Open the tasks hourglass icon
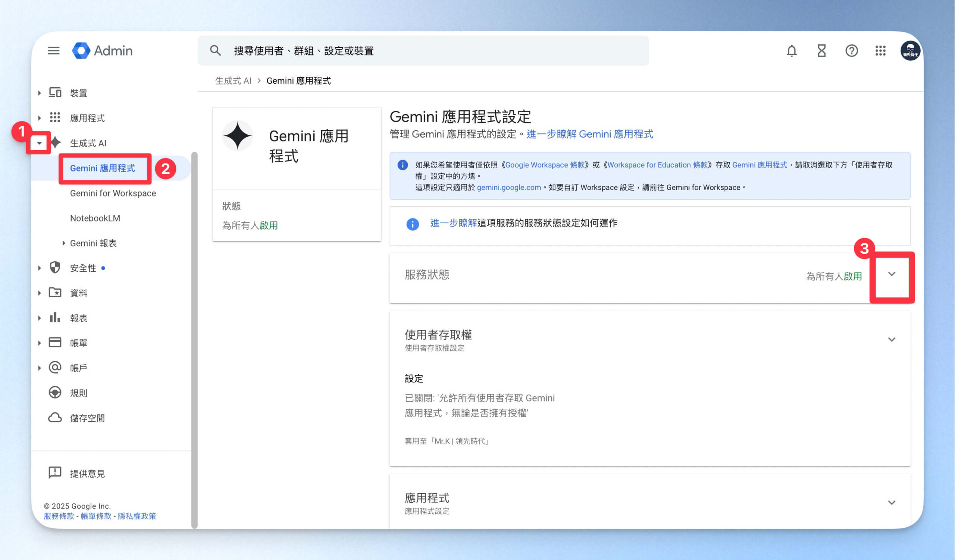Image resolution: width=955 pixels, height=560 pixels. pos(821,50)
